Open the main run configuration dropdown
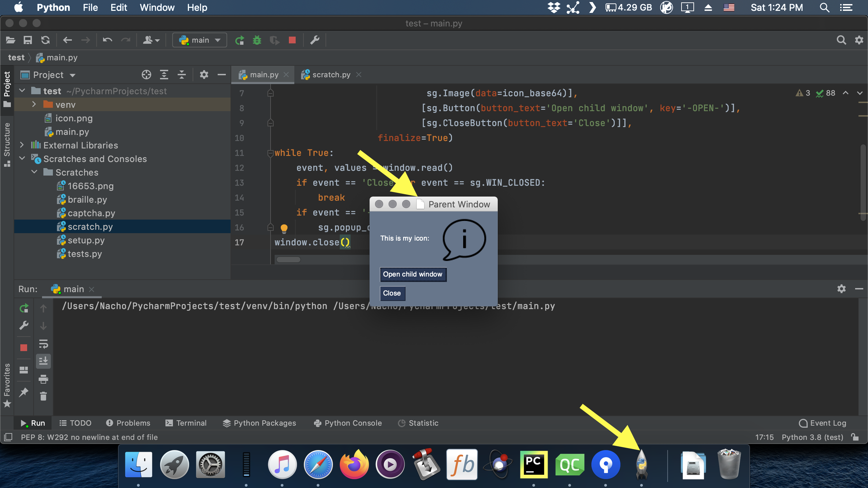This screenshot has height=488, width=868. (199, 40)
